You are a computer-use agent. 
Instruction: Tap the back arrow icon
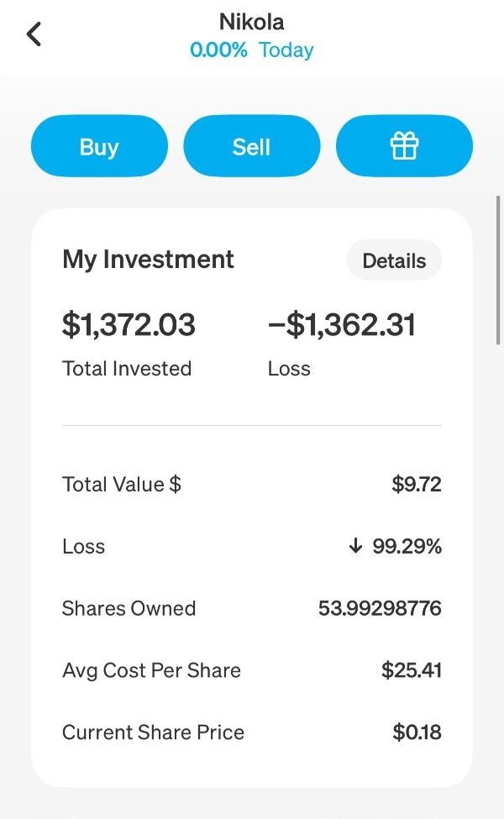pyautogui.click(x=34, y=34)
